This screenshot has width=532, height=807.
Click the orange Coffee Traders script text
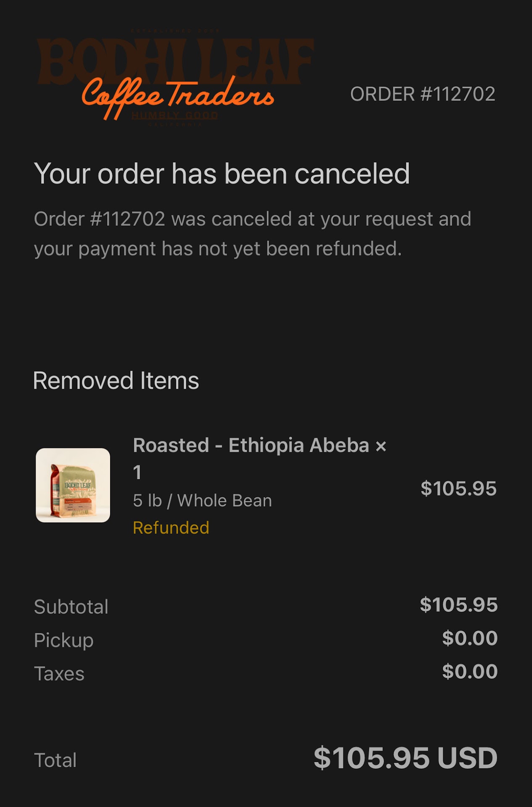(177, 96)
